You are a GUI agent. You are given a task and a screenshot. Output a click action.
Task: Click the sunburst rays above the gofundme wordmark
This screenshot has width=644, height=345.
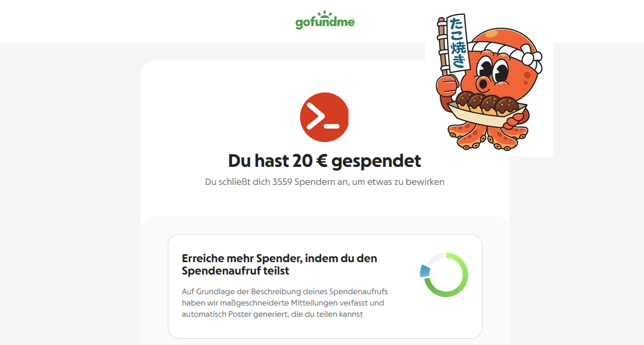[x=324, y=15]
